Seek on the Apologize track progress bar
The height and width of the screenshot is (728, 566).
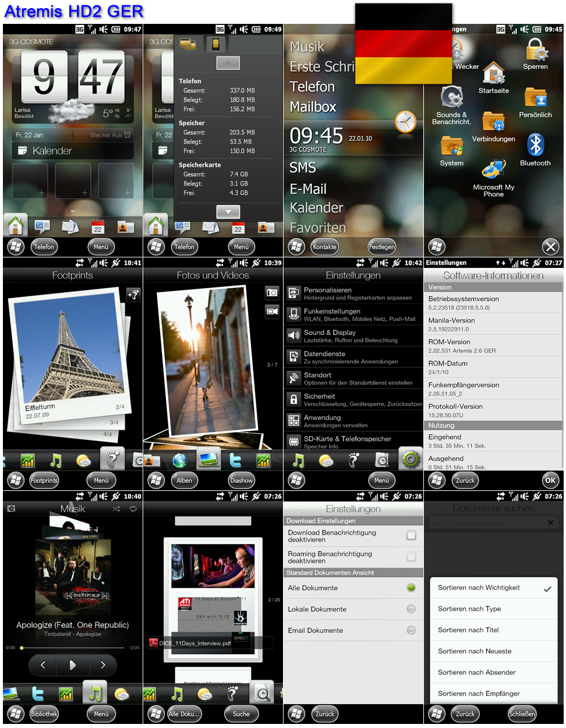[73, 648]
